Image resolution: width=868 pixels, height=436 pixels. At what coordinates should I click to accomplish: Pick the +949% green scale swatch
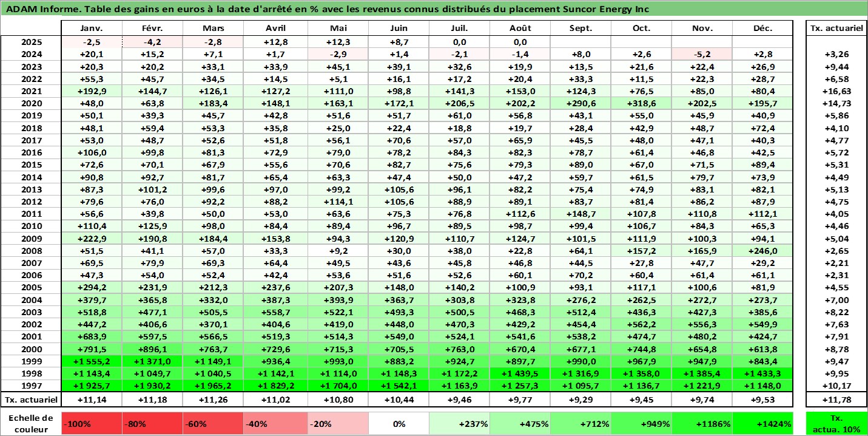(641, 424)
